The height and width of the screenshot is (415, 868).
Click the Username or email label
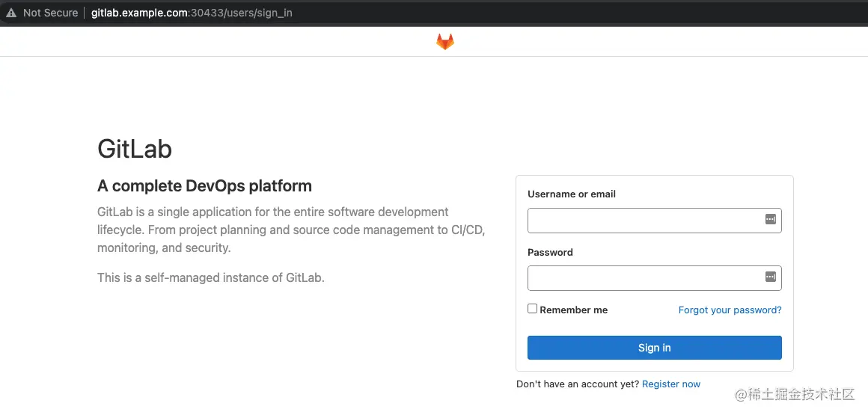click(571, 194)
